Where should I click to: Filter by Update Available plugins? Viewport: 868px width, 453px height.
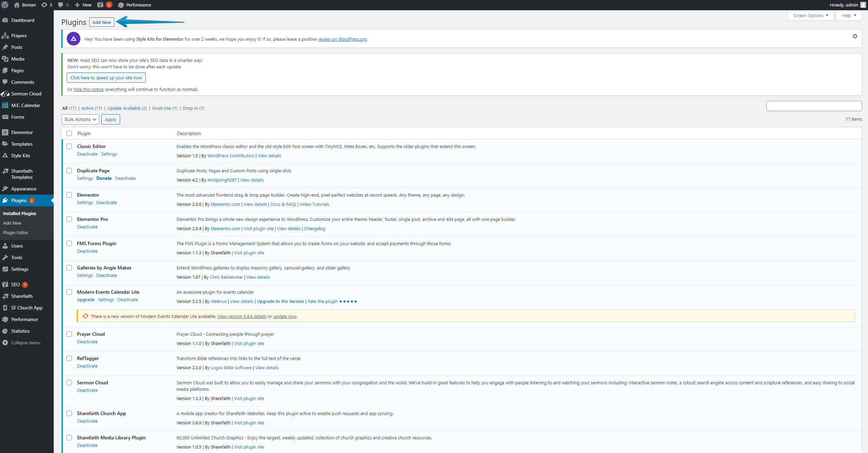click(127, 108)
